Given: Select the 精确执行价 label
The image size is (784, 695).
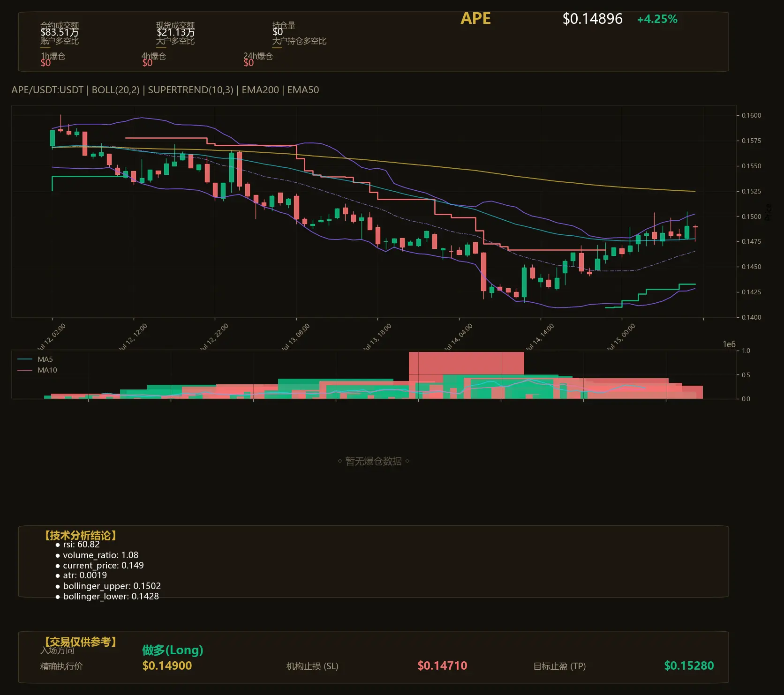Looking at the screenshot, I should [x=61, y=666].
